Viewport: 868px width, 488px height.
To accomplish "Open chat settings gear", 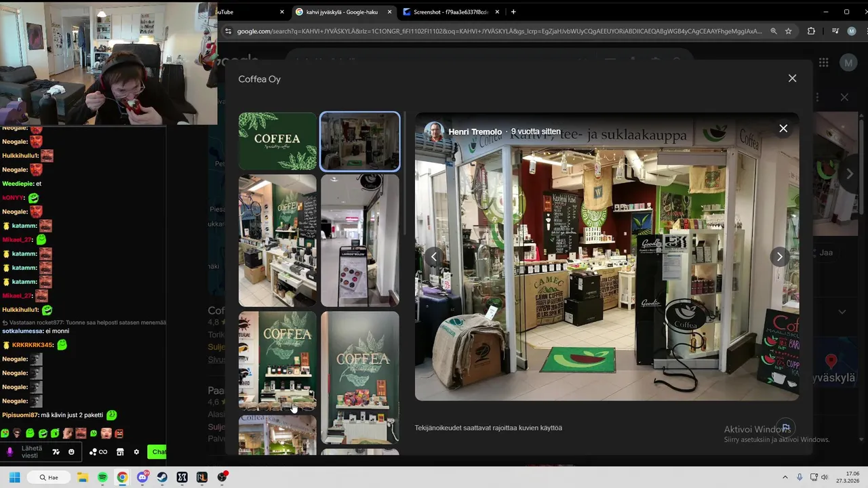I will point(136,452).
